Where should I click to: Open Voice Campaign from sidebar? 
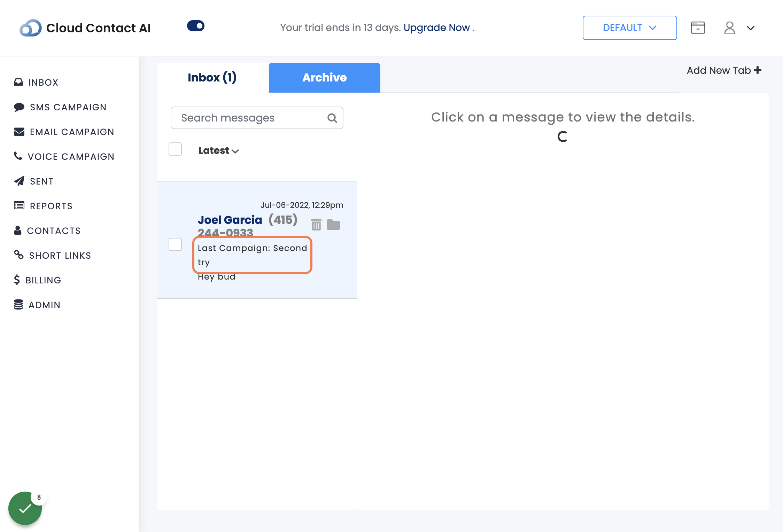point(64,157)
